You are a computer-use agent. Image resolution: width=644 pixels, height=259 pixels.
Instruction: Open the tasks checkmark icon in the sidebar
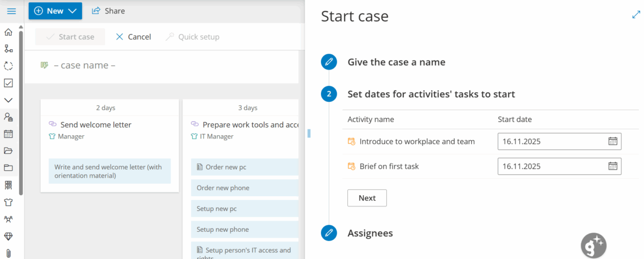pyautogui.click(x=8, y=83)
